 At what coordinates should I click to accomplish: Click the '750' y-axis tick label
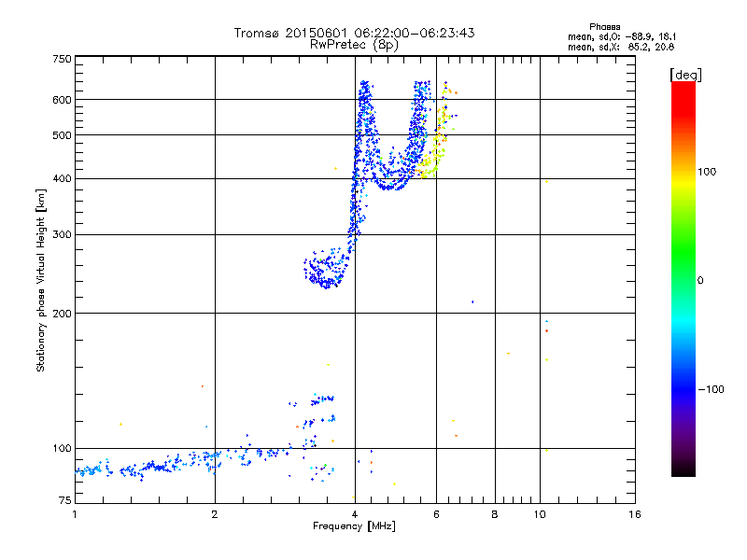click(x=62, y=59)
